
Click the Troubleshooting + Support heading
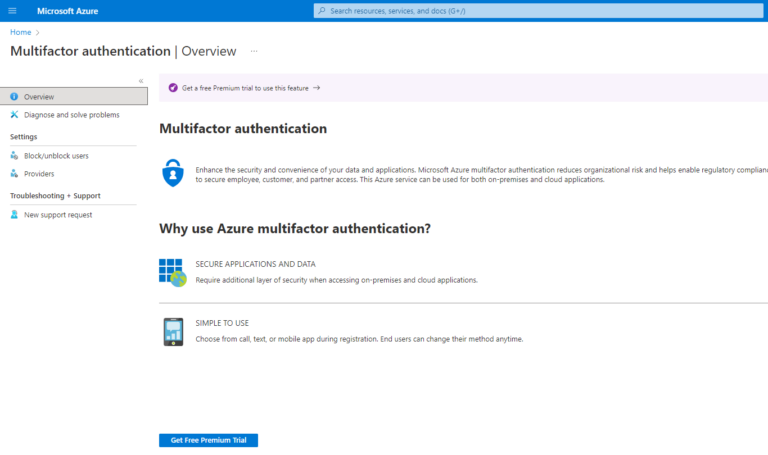coord(55,195)
